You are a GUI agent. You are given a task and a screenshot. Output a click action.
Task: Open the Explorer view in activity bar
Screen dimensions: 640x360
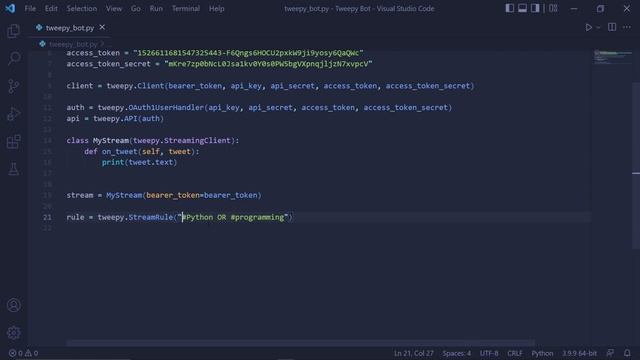pos(13,31)
